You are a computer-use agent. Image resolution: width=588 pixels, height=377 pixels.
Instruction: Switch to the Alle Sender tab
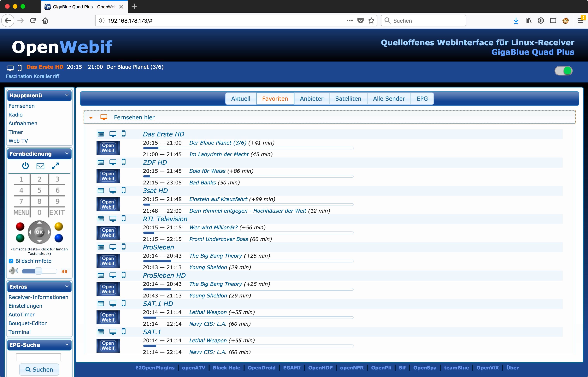[x=389, y=99]
